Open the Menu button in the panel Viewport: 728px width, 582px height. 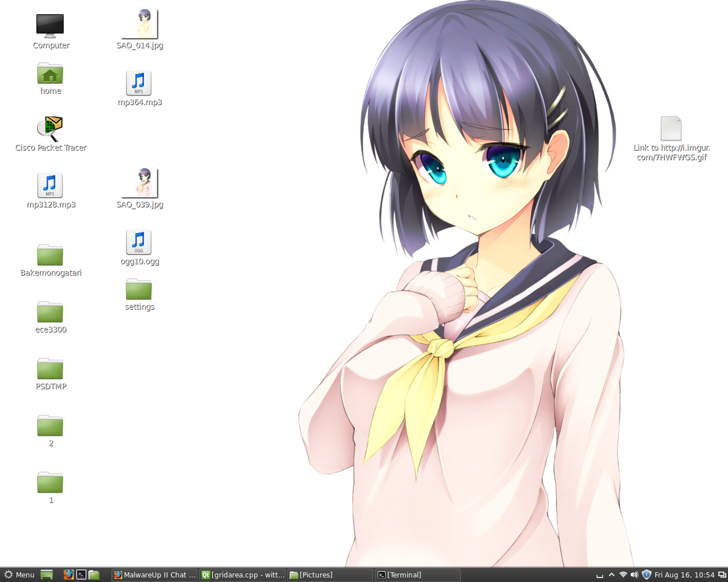(x=19, y=575)
